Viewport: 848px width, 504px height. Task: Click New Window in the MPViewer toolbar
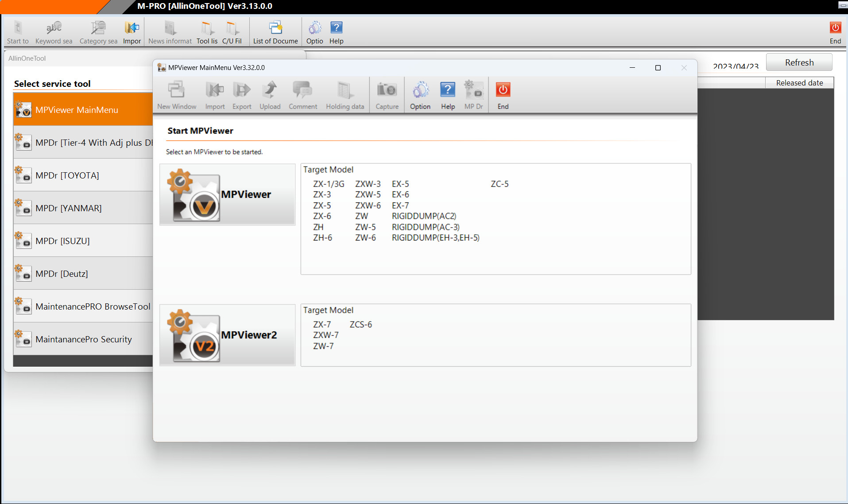pyautogui.click(x=177, y=95)
